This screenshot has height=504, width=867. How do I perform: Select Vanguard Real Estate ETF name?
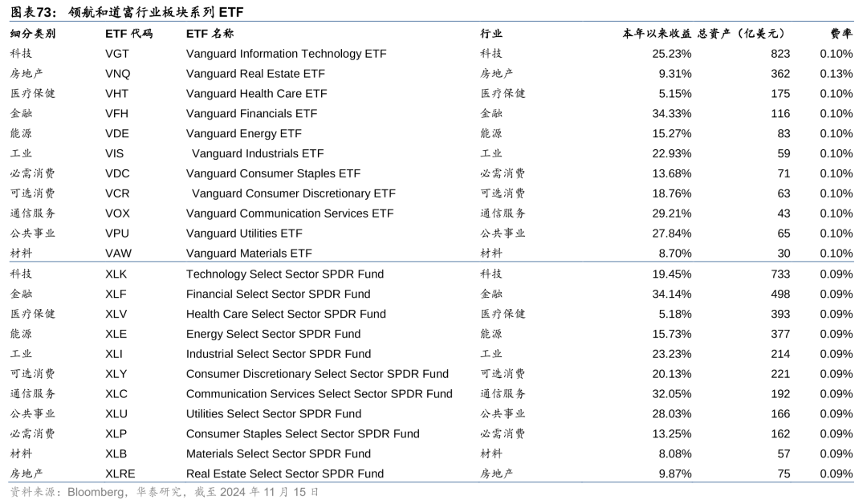pyautogui.click(x=255, y=74)
